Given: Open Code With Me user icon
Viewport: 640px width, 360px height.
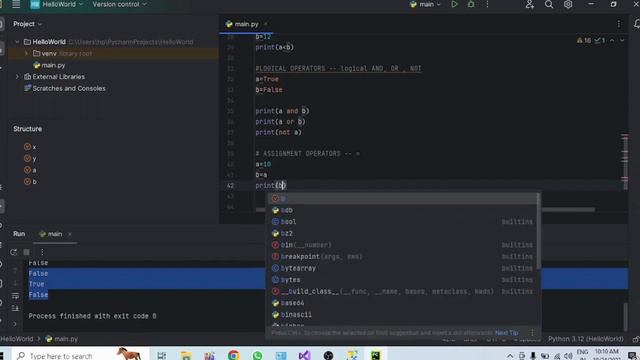Looking at the screenshot, I should [x=530, y=4].
